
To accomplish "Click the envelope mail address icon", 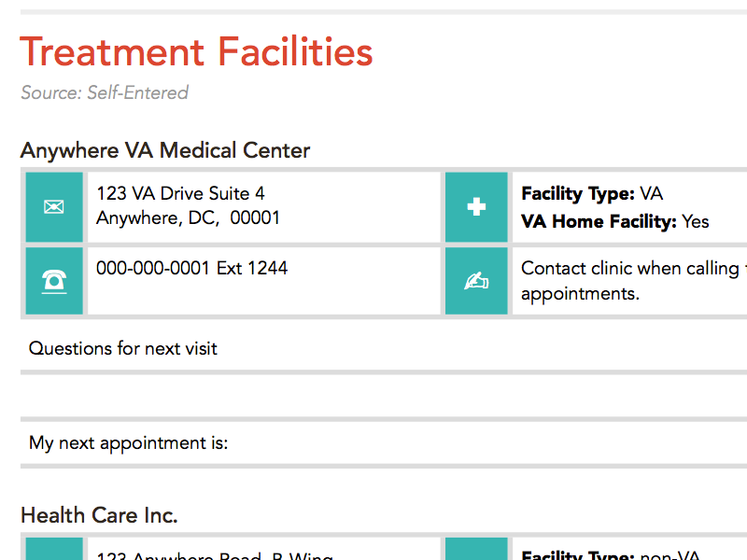I will [x=54, y=206].
